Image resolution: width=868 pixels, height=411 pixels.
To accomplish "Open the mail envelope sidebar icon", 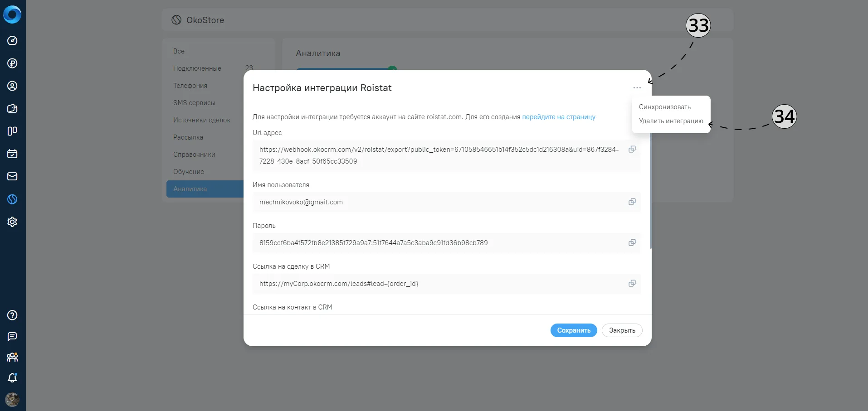I will [x=12, y=176].
